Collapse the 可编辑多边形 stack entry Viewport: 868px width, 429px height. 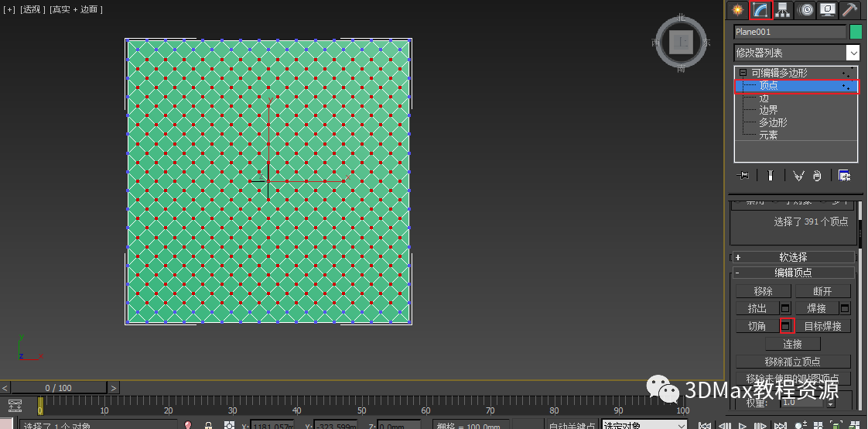tap(743, 73)
